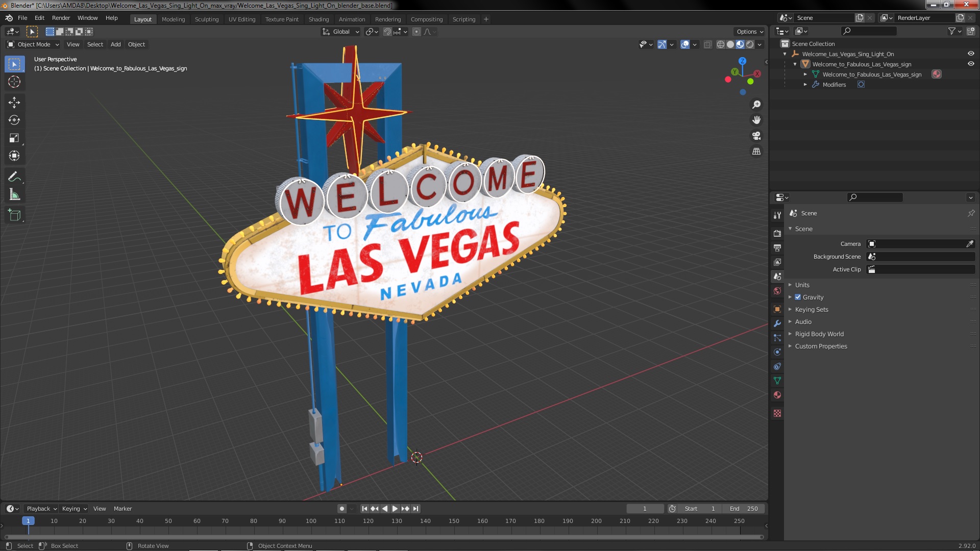This screenshot has height=551, width=980.
Task: Select the Measure tool
Action: (x=14, y=195)
